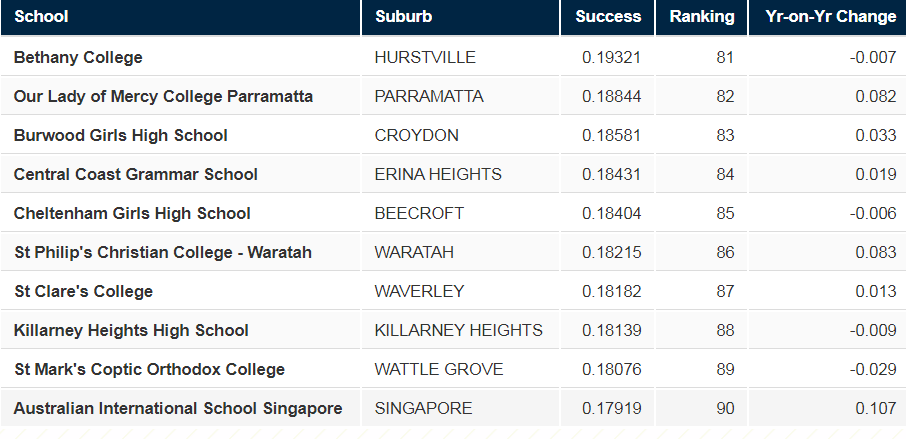Click success value 0.18404
906x439 pixels.
click(611, 213)
